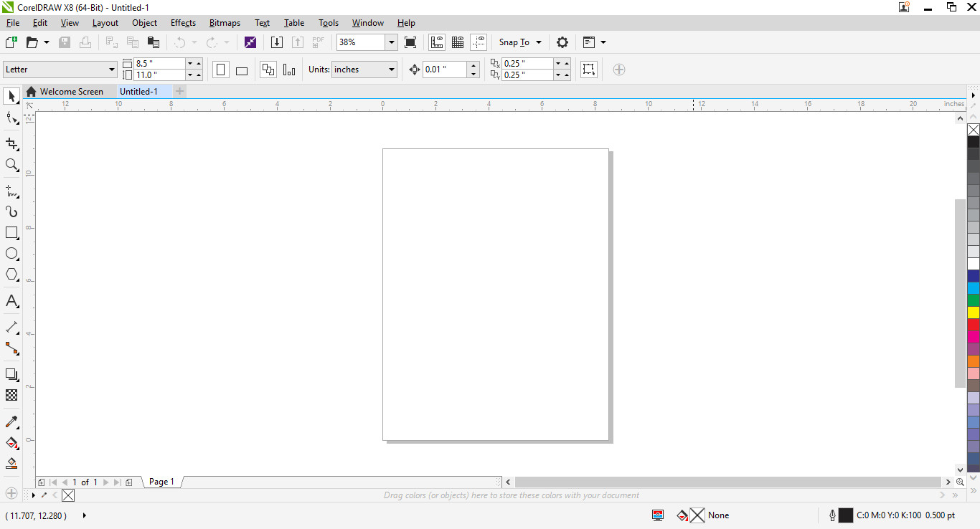Image resolution: width=980 pixels, height=529 pixels.
Task: Select the Shape tool in toolbox
Action: 12,118
